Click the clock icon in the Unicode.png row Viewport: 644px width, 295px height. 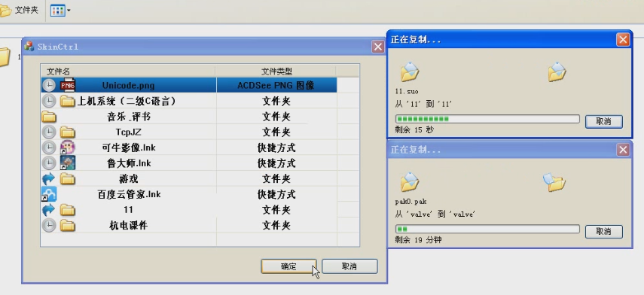(x=49, y=85)
